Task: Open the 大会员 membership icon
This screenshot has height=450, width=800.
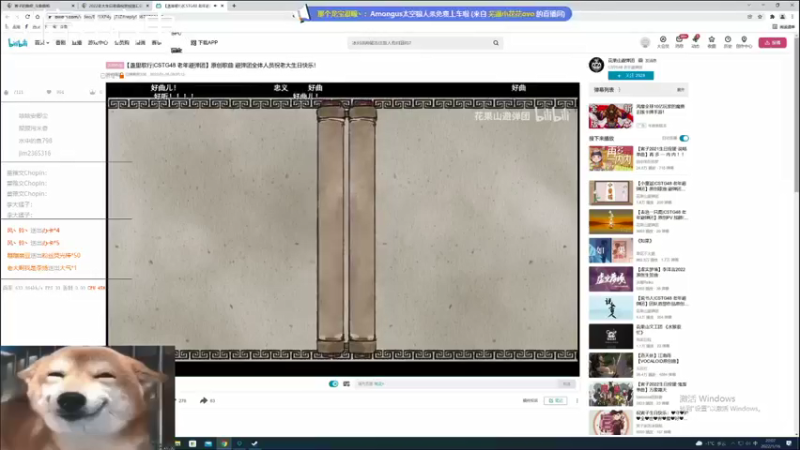Action: pyautogui.click(x=663, y=42)
